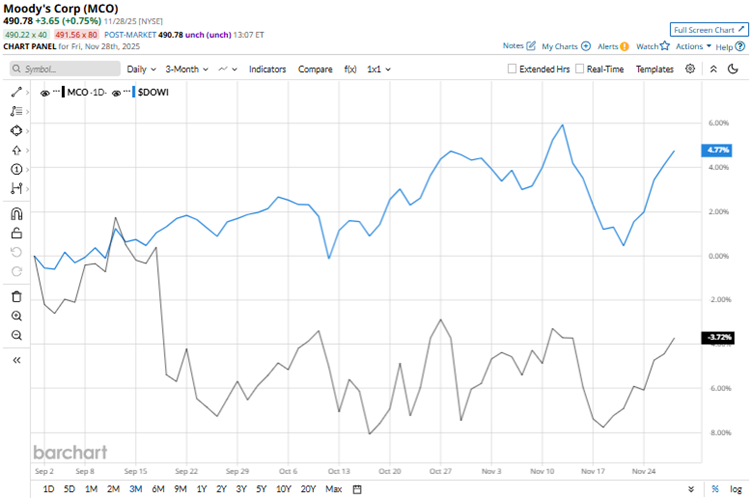This screenshot has height=498, width=752.
Task: Add to Watch list star icon
Action: (x=664, y=46)
